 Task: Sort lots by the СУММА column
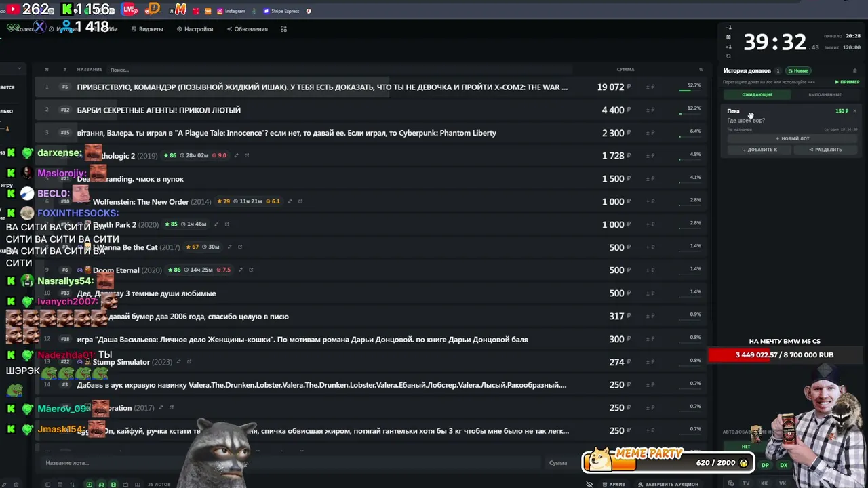[625, 70]
